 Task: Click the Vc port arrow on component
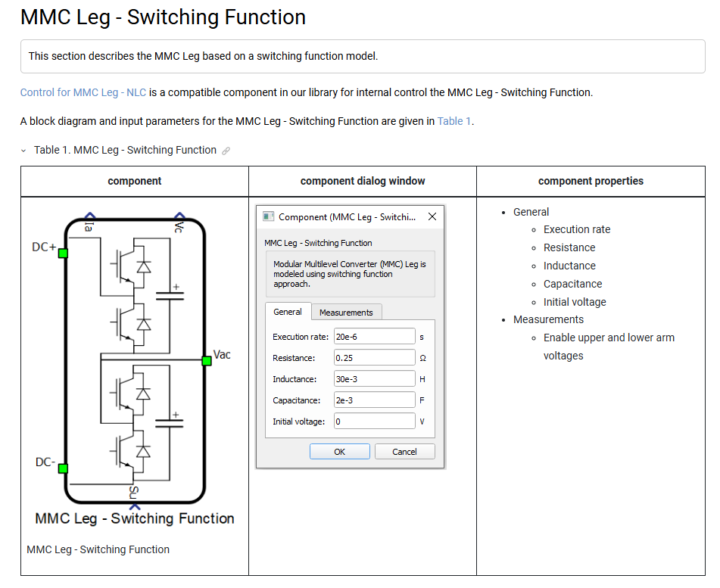click(179, 217)
